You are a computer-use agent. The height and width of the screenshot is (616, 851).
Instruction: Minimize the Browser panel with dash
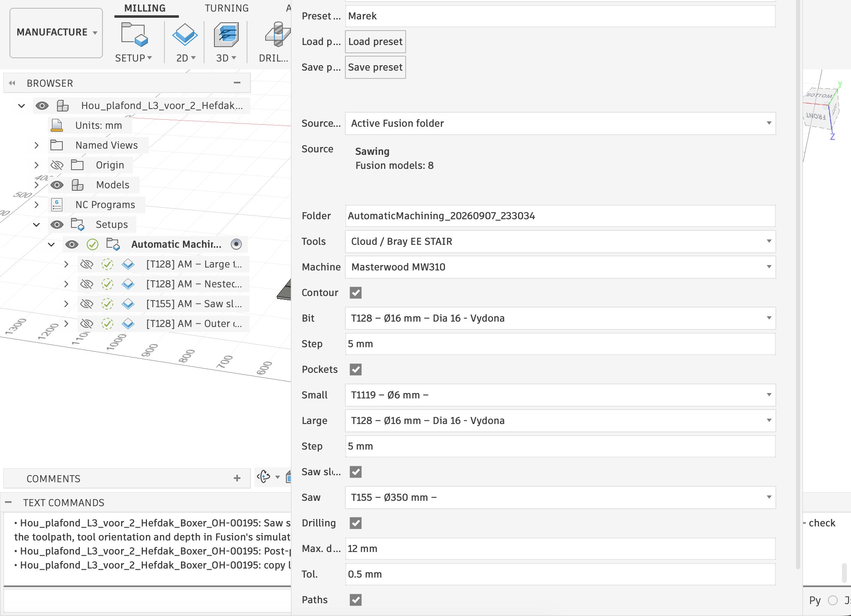(237, 83)
